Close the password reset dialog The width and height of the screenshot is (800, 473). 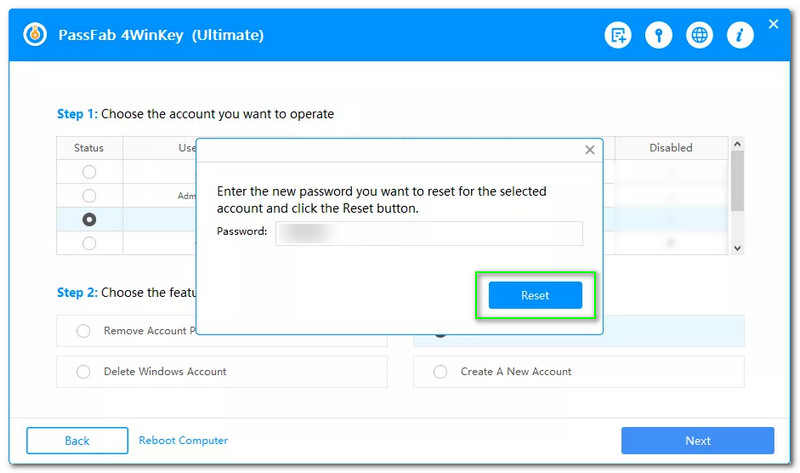[590, 150]
